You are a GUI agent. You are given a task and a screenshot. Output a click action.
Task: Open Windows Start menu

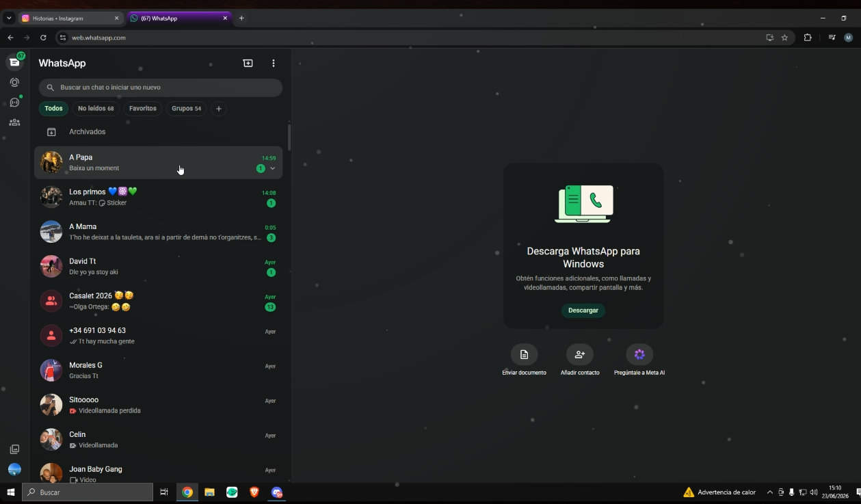pyautogui.click(x=11, y=492)
